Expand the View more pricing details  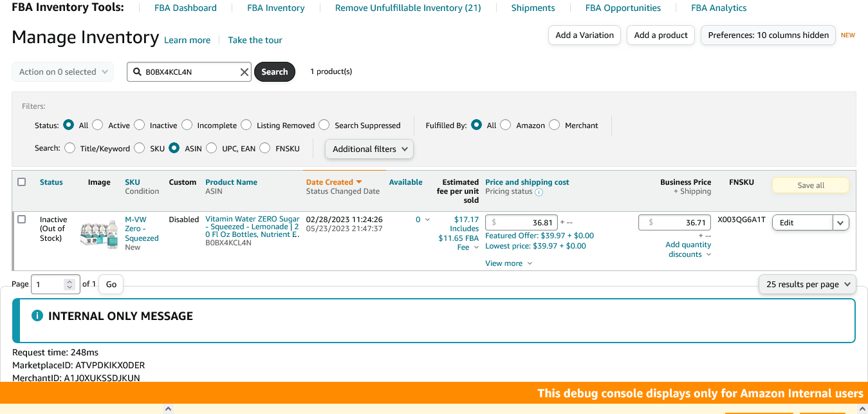pyautogui.click(x=508, y=263)
